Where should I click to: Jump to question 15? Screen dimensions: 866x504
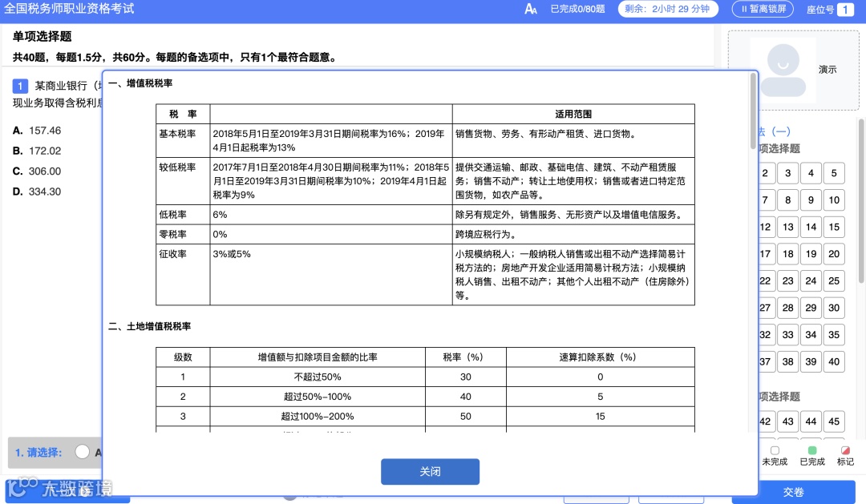coord(834,227)
